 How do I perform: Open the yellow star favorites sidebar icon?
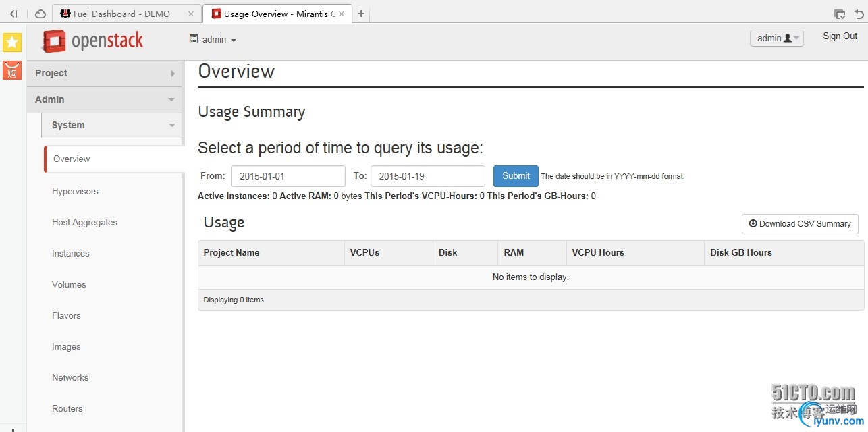pos(12,43)
